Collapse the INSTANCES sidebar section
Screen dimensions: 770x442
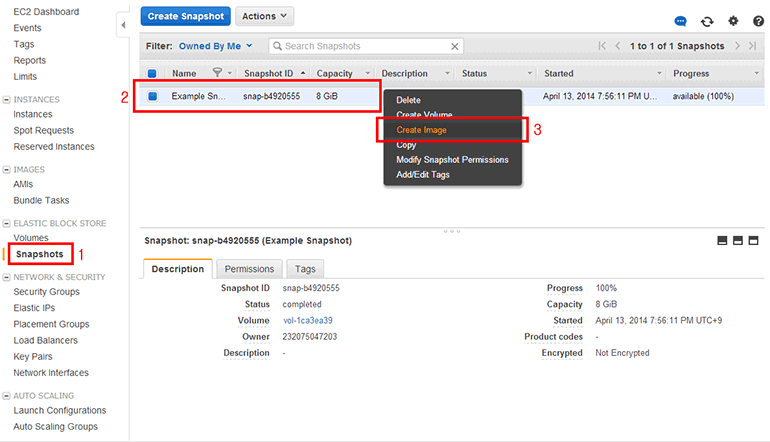click(7, 100)
